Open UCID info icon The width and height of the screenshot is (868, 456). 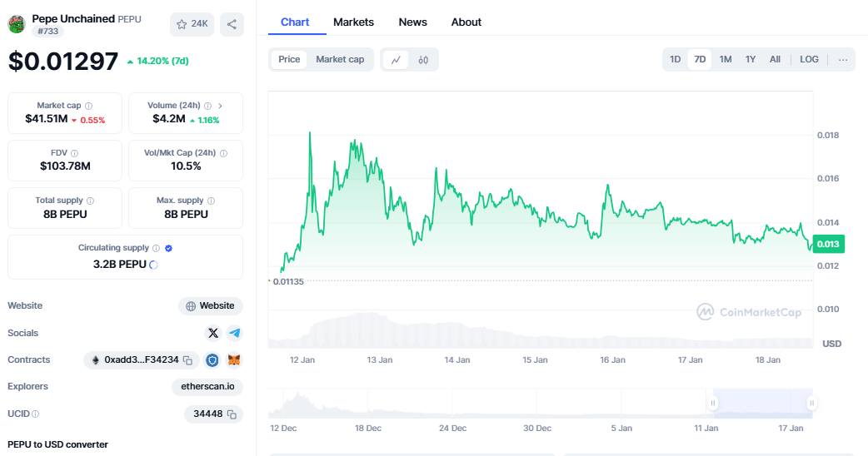pos(36,414)
